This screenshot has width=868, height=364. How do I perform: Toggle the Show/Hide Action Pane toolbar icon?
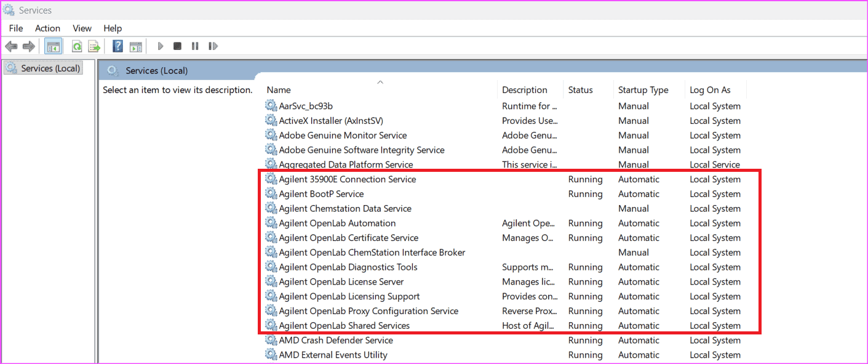pyautogui.click(x=136, y=46)
